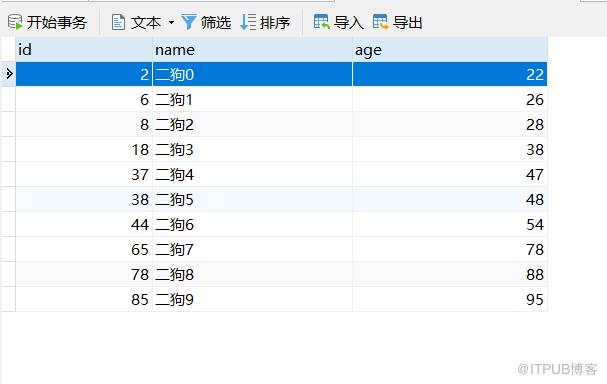Select the age cell 28
This screenshot has width=607, height=384.
[x=450, y=124]
